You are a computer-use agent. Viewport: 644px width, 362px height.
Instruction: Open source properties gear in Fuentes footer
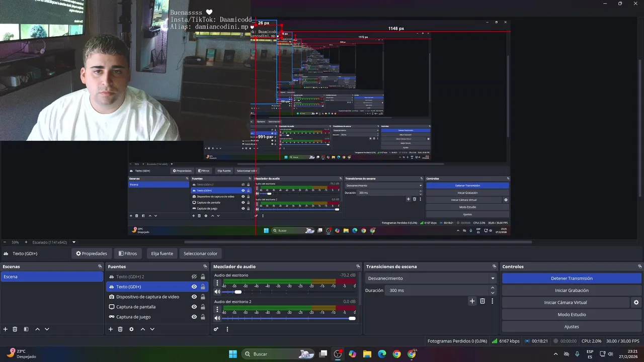[x=131, y=329]
